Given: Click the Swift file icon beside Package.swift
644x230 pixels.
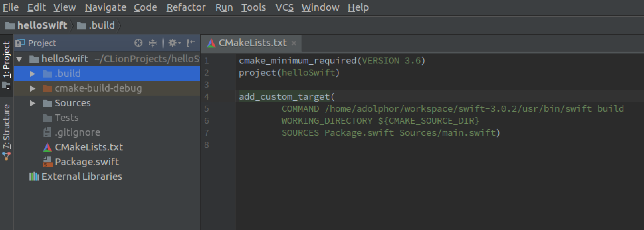Looking at the screenshot, I should tap(47, 162).
